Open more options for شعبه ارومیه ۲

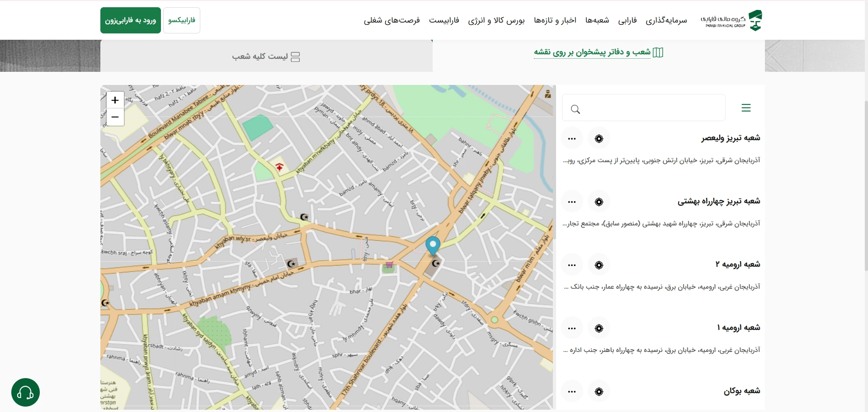click(572, 265)
